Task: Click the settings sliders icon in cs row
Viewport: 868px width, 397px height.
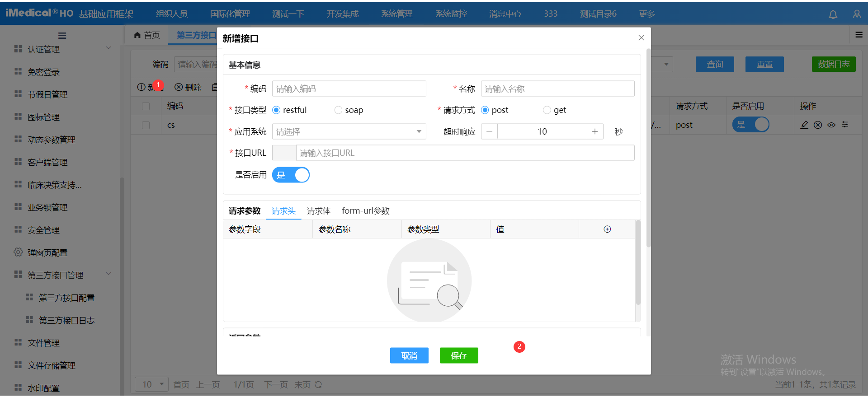Action: click(x=845, y=125)
